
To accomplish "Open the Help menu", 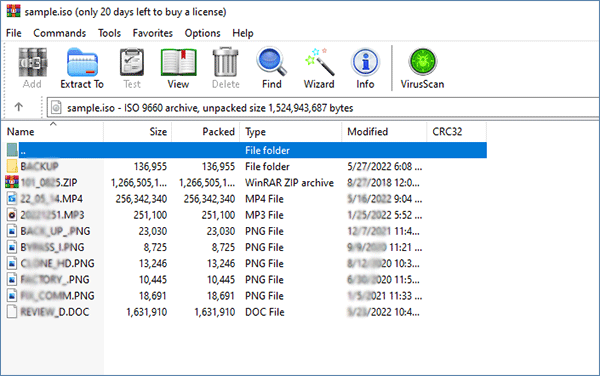I will (243, 33).
